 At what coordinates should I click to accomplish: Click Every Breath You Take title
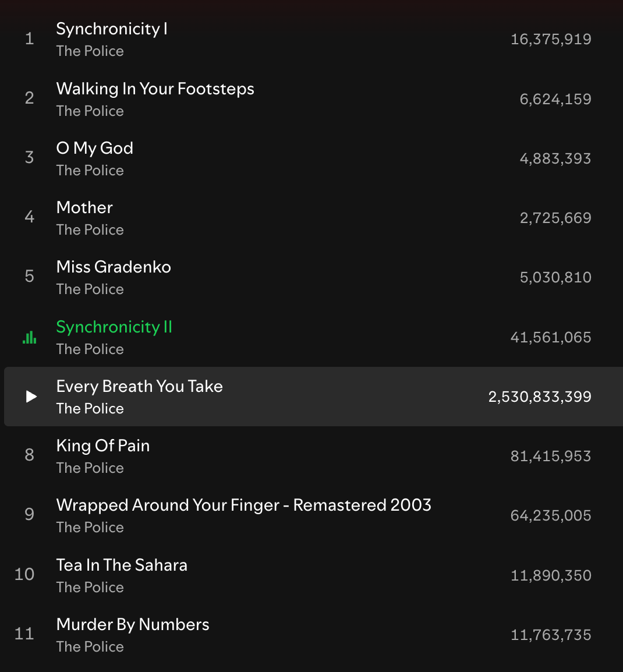(140, 387)
